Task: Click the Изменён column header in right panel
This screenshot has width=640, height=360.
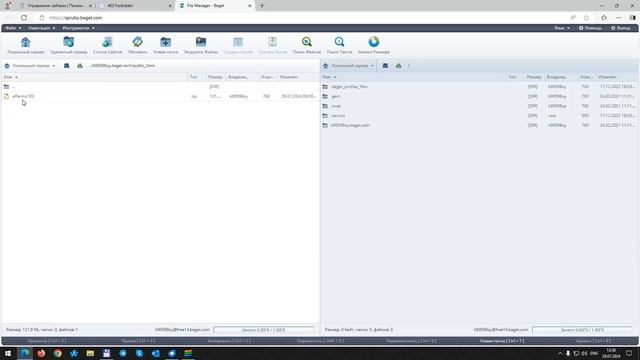Action: point(607,77)
